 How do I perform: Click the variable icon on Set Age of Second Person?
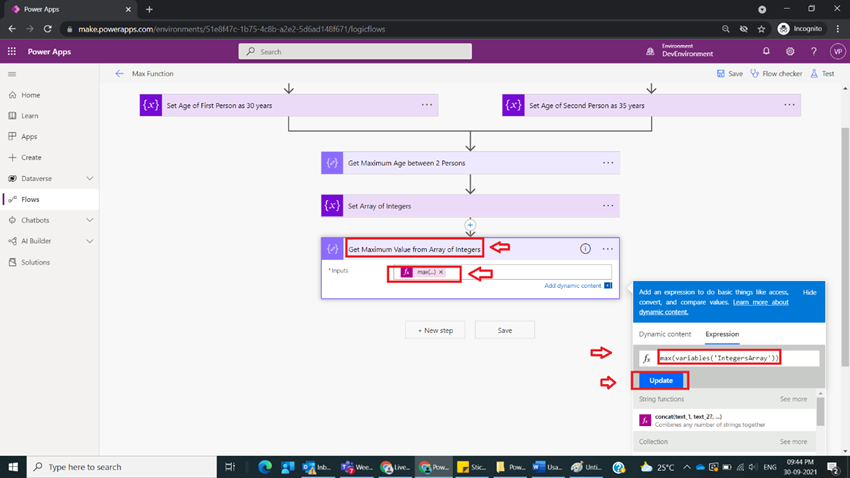click(513, 105)
